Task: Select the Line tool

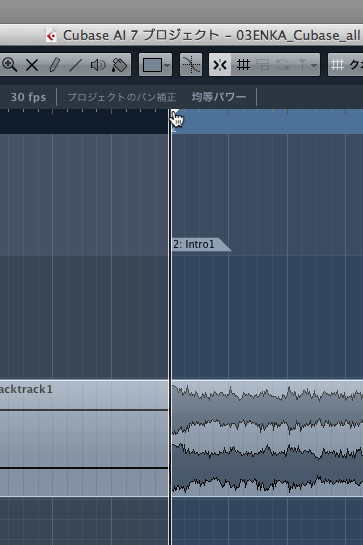Action: click(75, 65)
